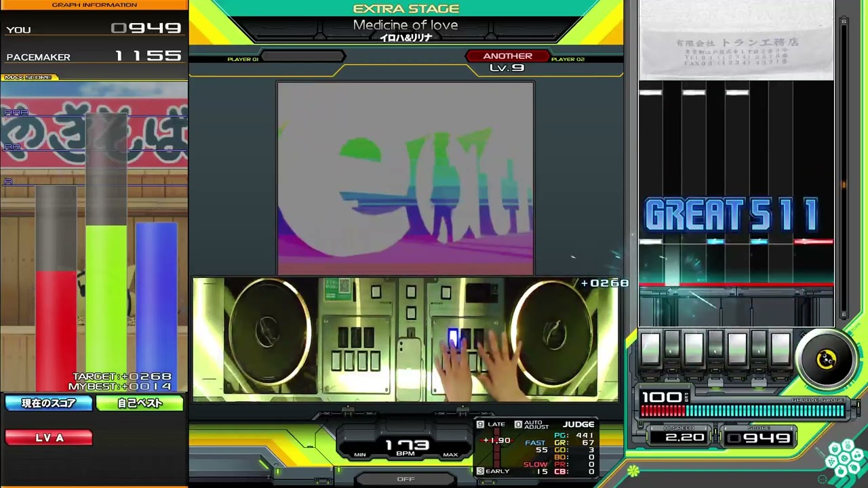
Task: Click the GD: 3 judge count
Action: 574,450
